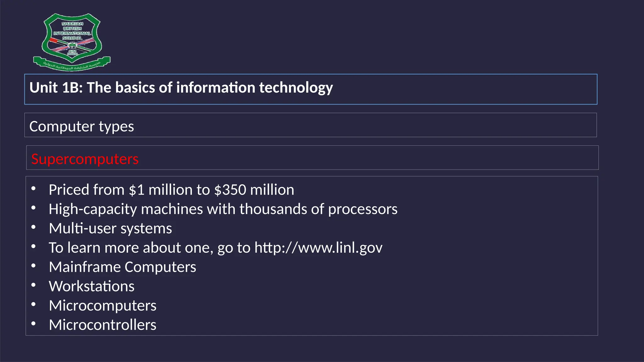Screen dimensions: 644x362
Task: Click the red Supercomputers heading
Action: point(85,159)
